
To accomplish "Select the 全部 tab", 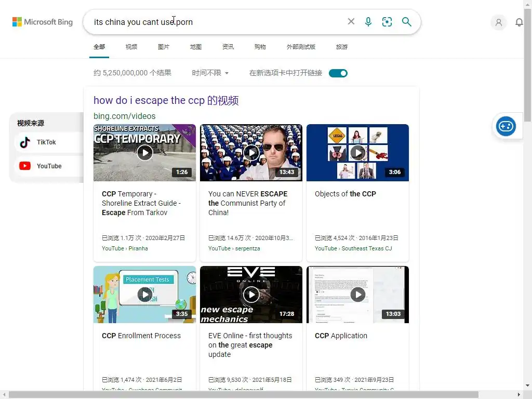I will click(x=99, y=47).
